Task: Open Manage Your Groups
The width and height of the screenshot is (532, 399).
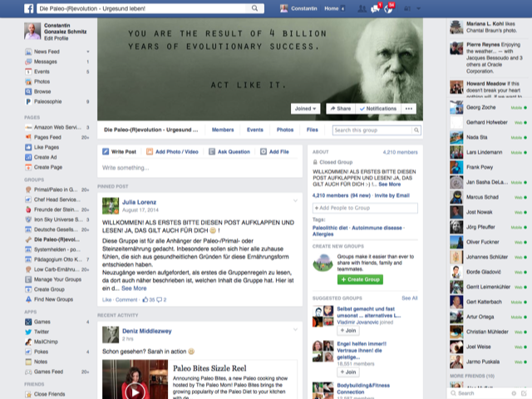Action: coord(57,279)
